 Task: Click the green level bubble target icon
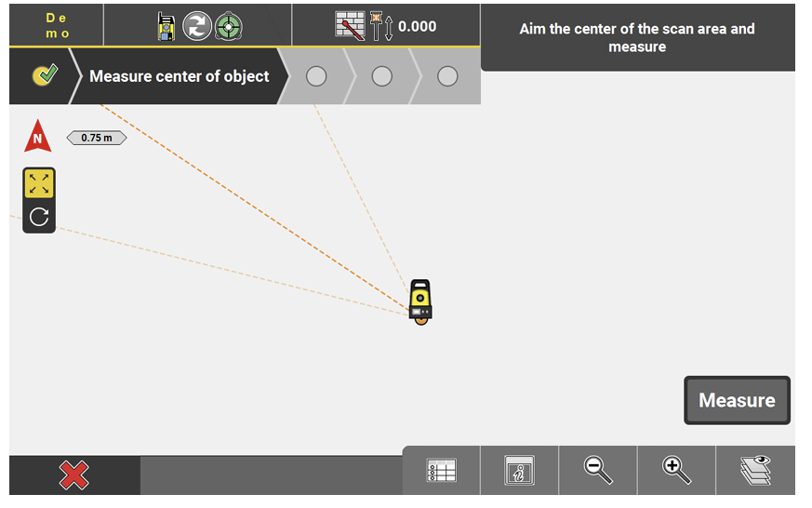click(228, 26)
